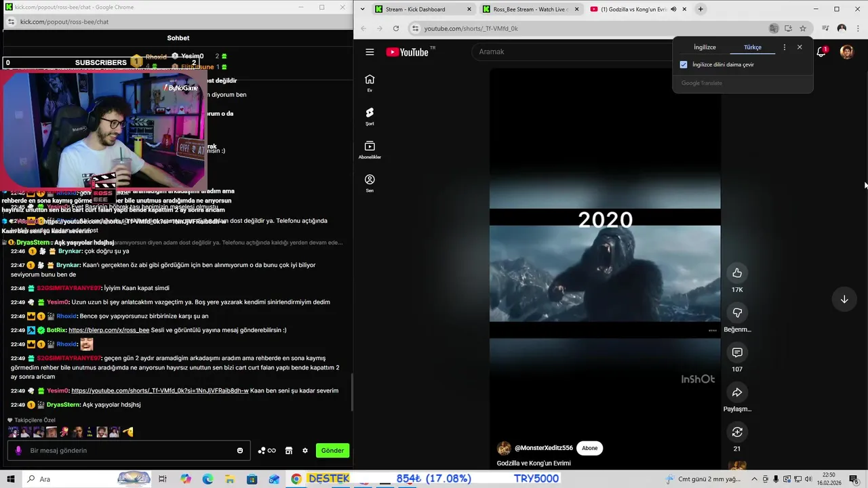Open YouTube Shorts from the sidebar
The height and width of the screenshot is (488, 868).
(370, 116)
